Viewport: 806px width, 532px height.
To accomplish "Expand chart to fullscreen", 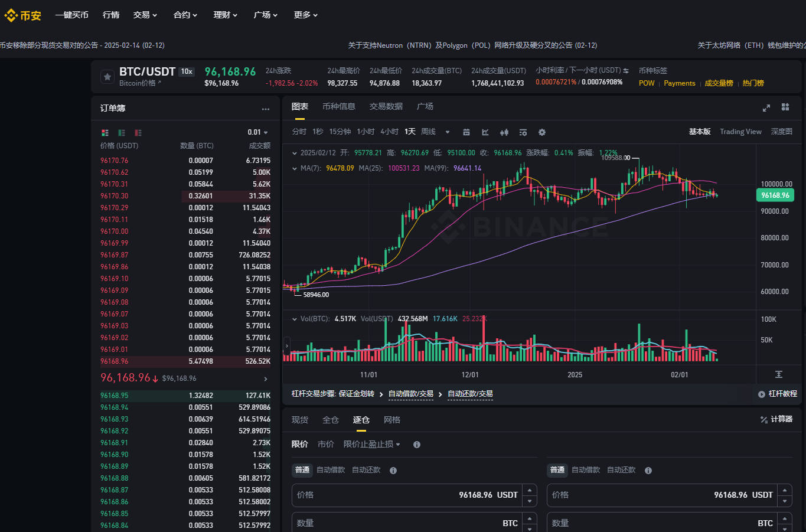I will (x=766, y=107).
